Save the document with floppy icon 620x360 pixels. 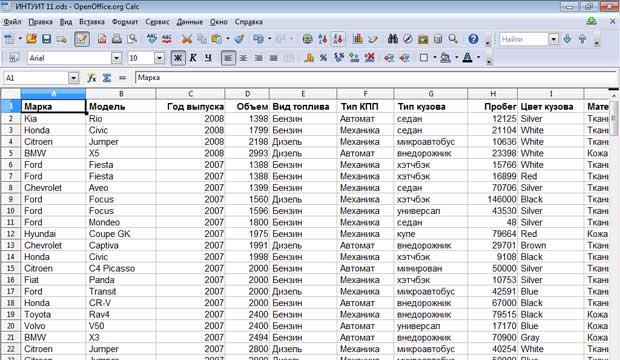tap(46, 39)
